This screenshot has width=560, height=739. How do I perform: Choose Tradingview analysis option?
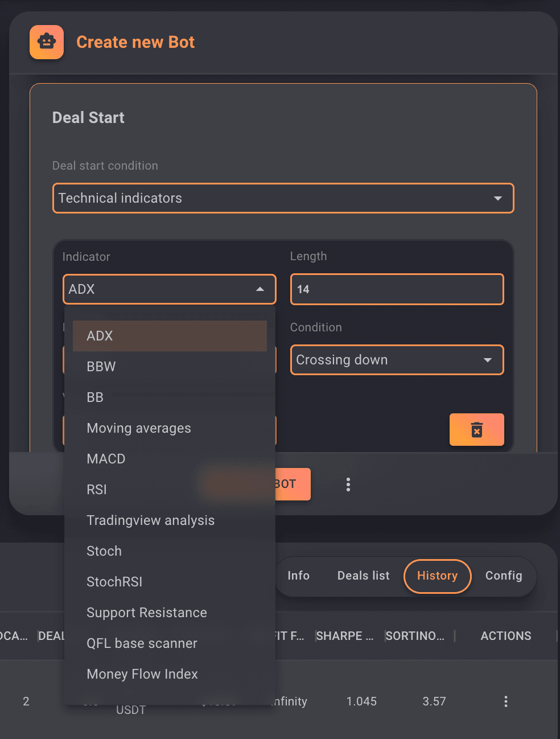point(150,520)
